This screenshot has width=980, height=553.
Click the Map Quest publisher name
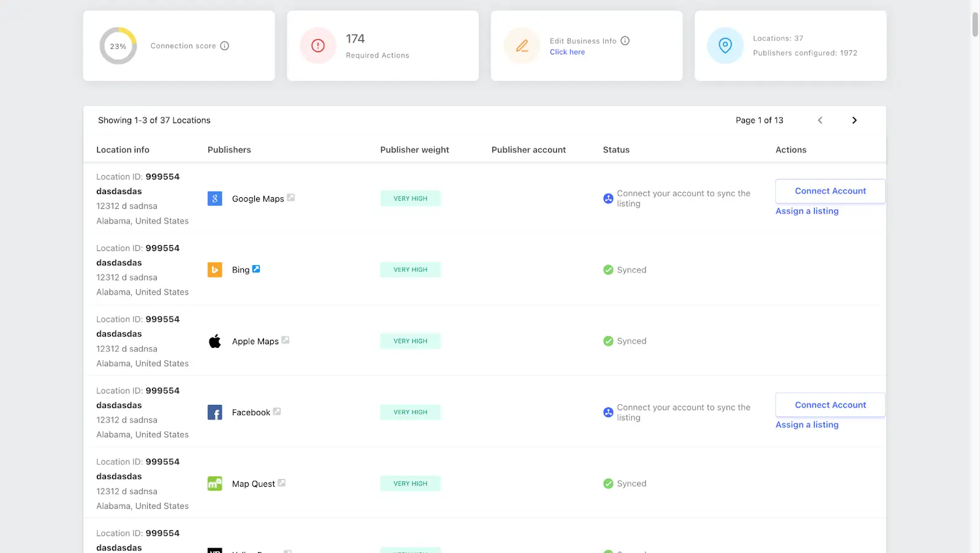(254, 484)
